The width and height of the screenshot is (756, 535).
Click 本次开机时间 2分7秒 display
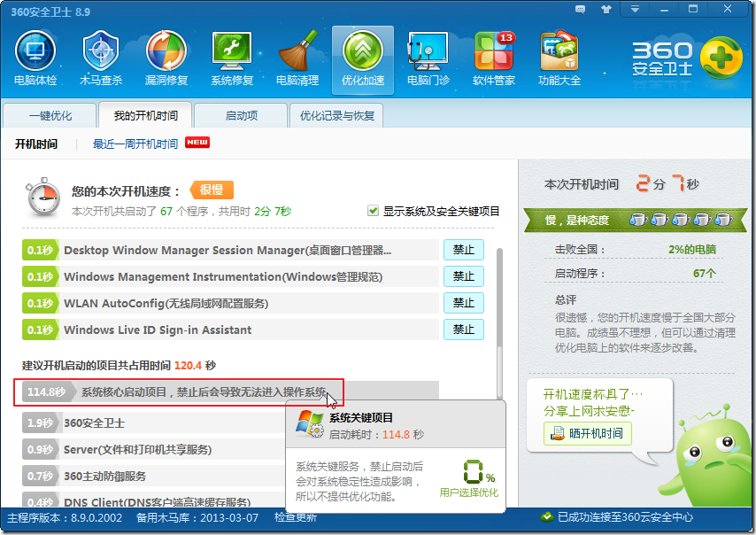(x=621, y=184)
